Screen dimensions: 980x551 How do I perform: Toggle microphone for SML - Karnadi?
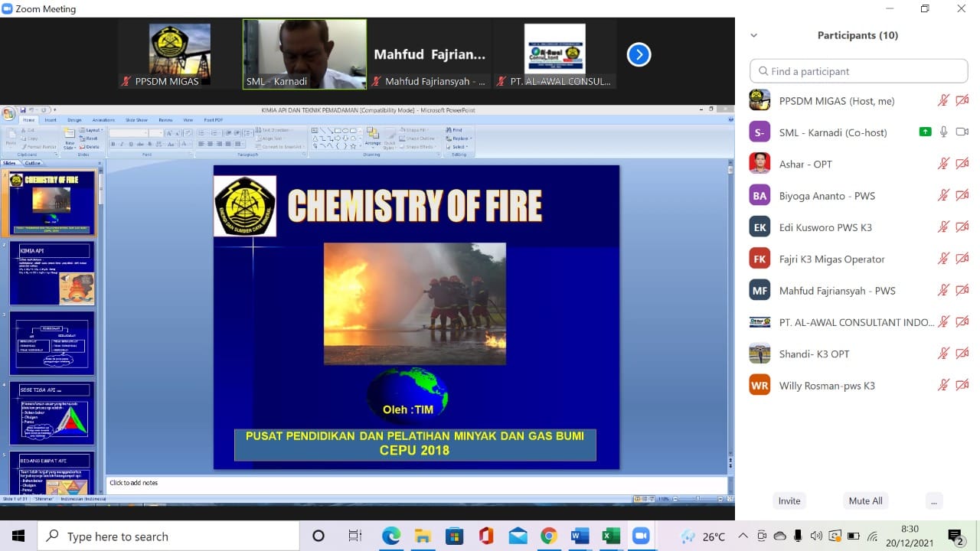[x=943, y=132]
